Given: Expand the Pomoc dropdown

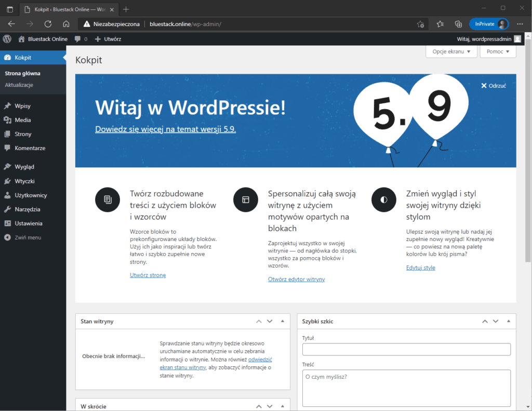Looking at the screenshot, I should pyautogui.click(x=498, y=51).
